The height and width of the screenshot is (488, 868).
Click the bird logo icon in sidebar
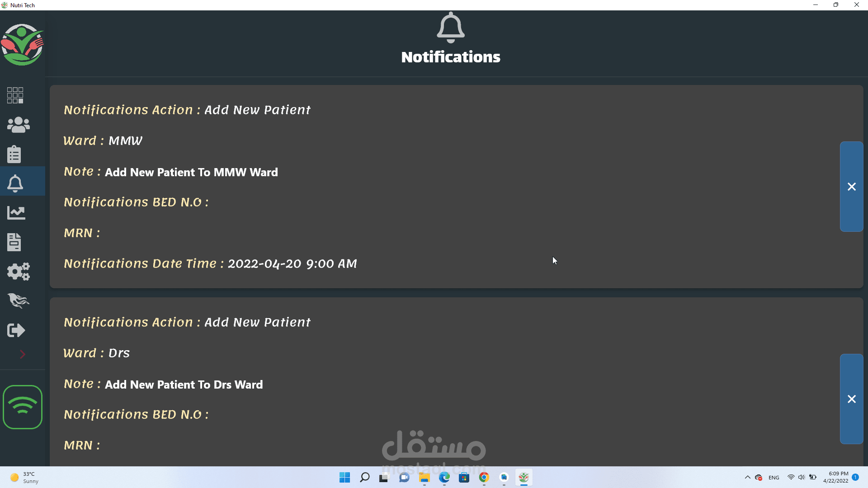(x=18, y=301)
